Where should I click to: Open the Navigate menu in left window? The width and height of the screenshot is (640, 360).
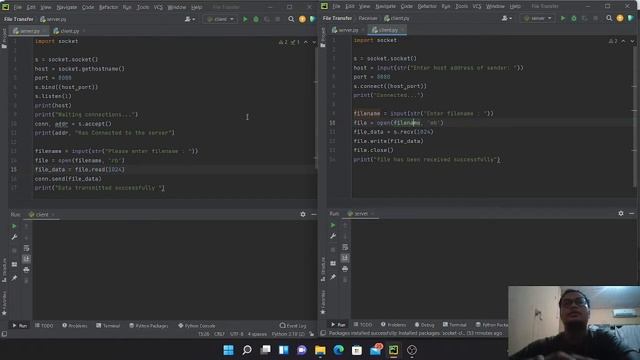click(67, 7)
